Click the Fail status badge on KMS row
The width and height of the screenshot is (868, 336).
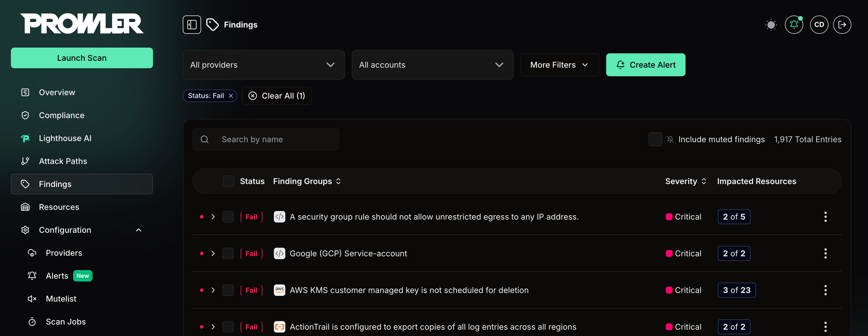[251, 290]
